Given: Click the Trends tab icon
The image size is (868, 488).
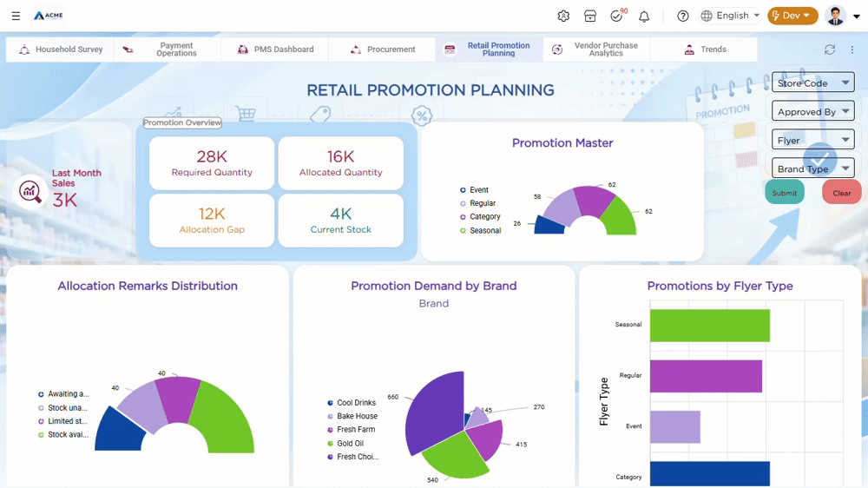Looking at the screenshot, I should 689,49.
